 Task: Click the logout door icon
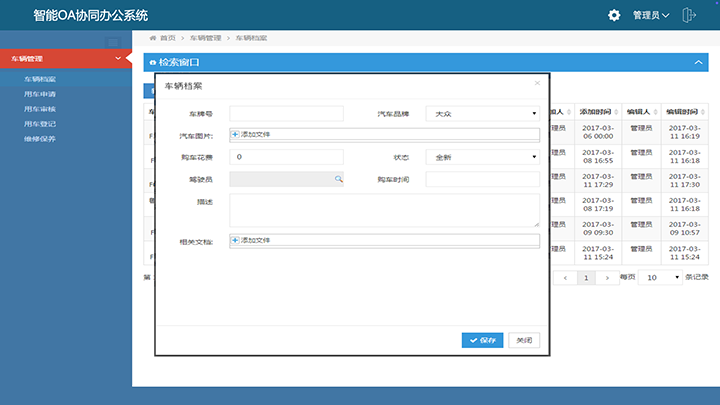click(689, 15)
